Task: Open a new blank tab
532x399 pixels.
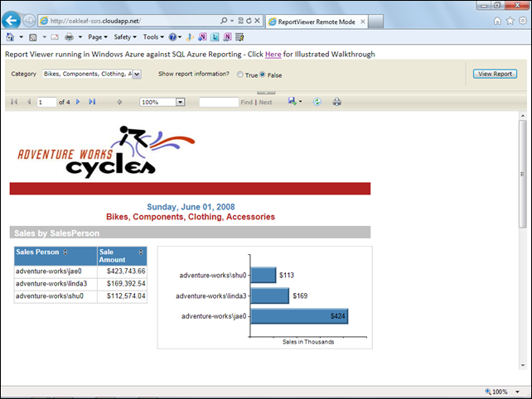Action: (376, 22)
